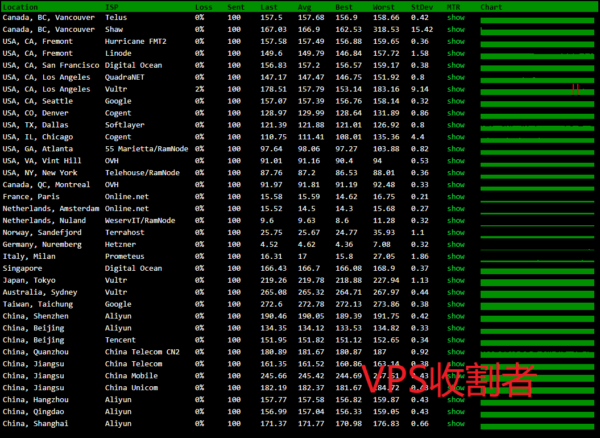Screen dimensions: 600x438
Task: Show MTR for Fremont Hurricane FMT2
Action: click(455, 42)
